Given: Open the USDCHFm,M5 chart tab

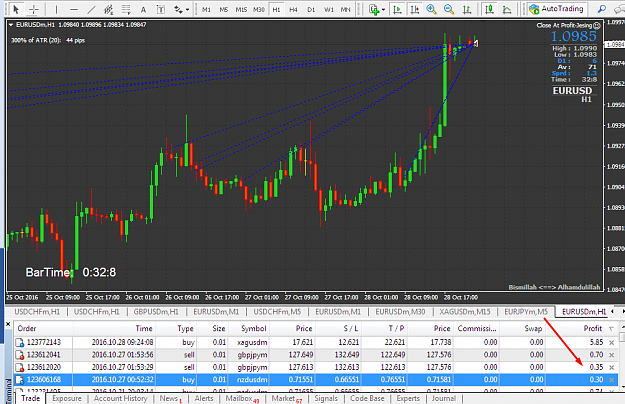Looking at the screenshot, I should tap(277, 312).
